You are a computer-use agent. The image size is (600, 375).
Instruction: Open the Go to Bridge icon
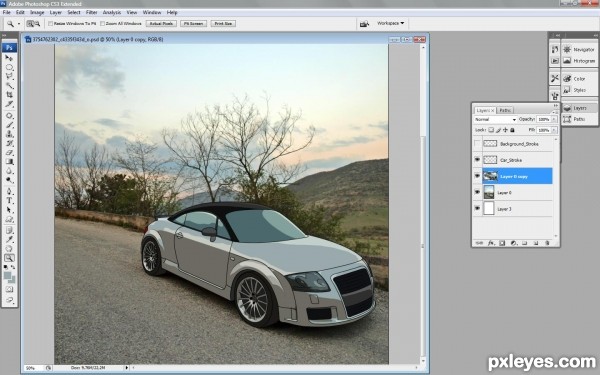(364, 24)
